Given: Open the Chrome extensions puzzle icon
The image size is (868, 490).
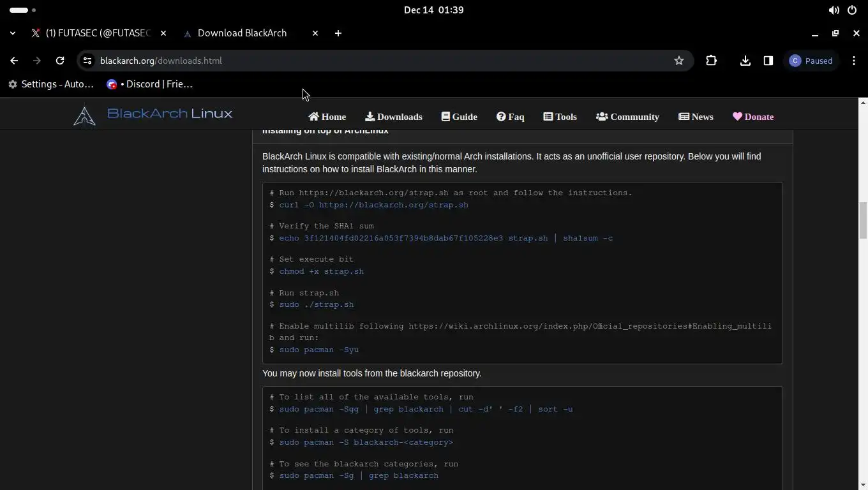Looking at the screenshot, I should (712, 61).
